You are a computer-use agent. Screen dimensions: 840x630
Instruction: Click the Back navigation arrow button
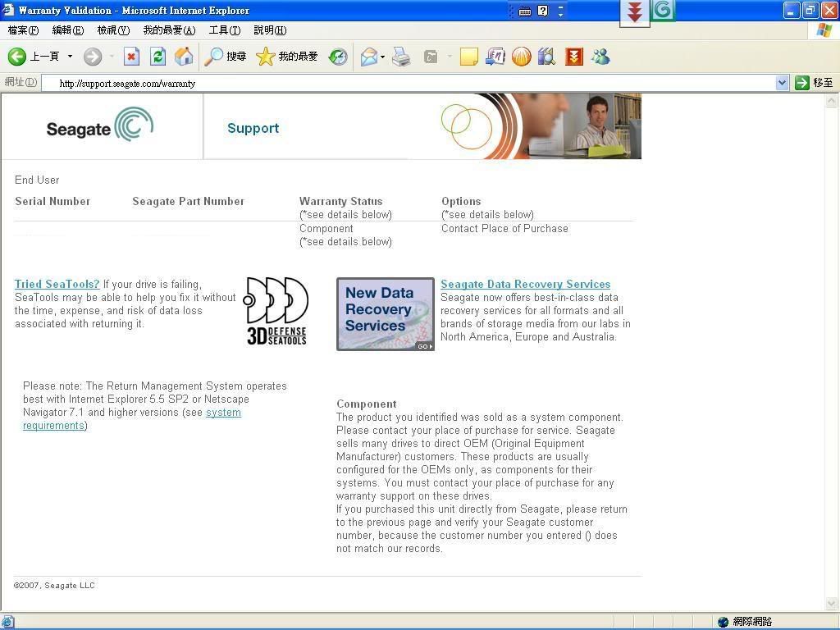pyautogui.click(x=17, y=57)
